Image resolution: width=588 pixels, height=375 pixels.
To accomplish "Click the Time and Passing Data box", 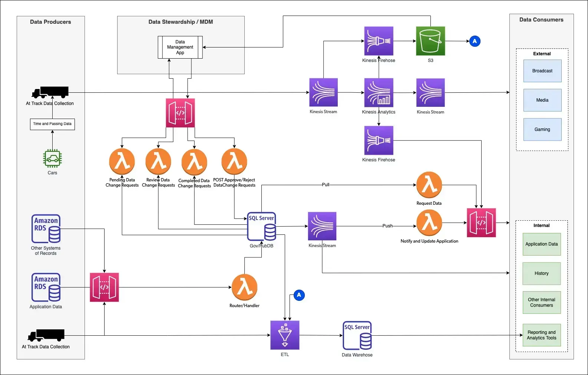I will tap(52, 124).
